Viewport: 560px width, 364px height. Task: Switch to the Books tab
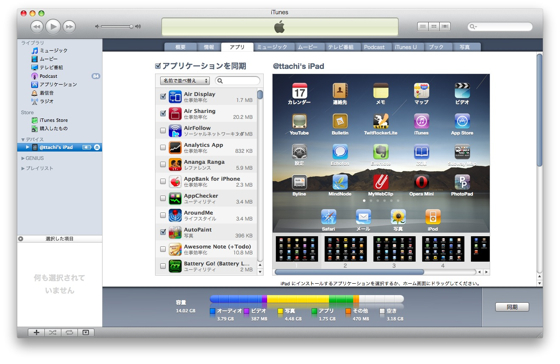(436, 47)
